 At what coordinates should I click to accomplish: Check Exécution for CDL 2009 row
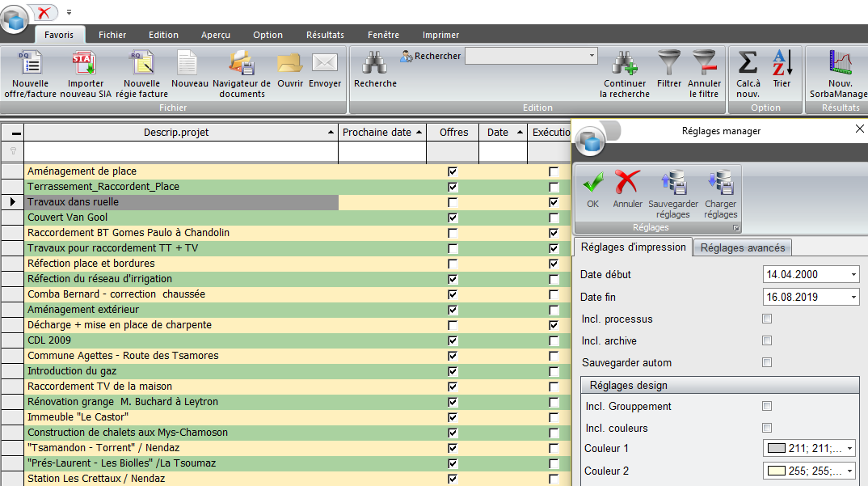(x=554, y=340)
